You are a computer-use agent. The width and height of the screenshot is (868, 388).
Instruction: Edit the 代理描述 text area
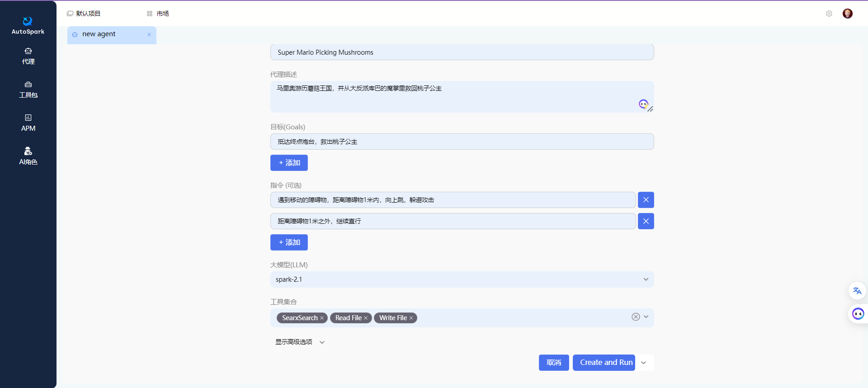coord(462,97)
